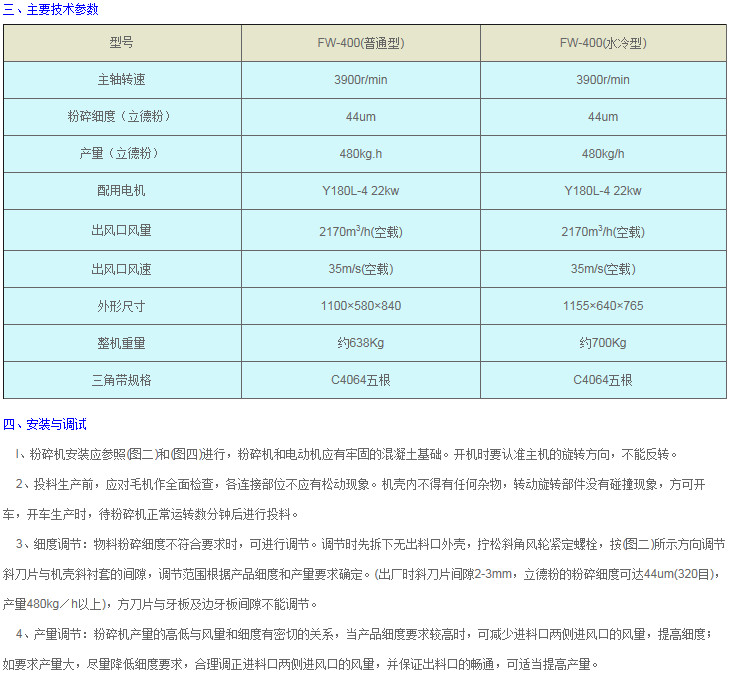Click the 出风口风速 row label

point(122,269)
